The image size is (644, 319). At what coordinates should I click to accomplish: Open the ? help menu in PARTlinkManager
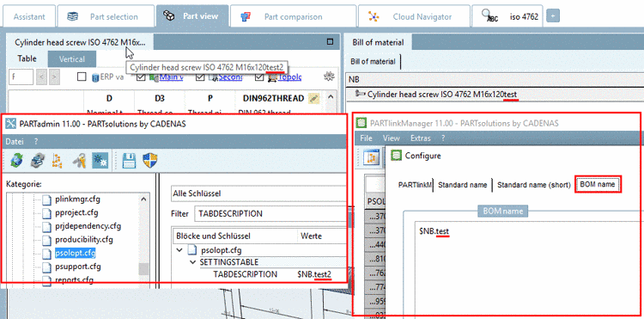pos(443,138)
